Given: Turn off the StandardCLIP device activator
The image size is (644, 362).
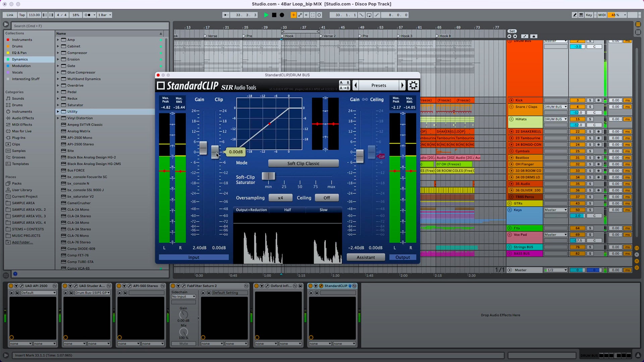Looking at the screenshot, I should tap(311, 286).
